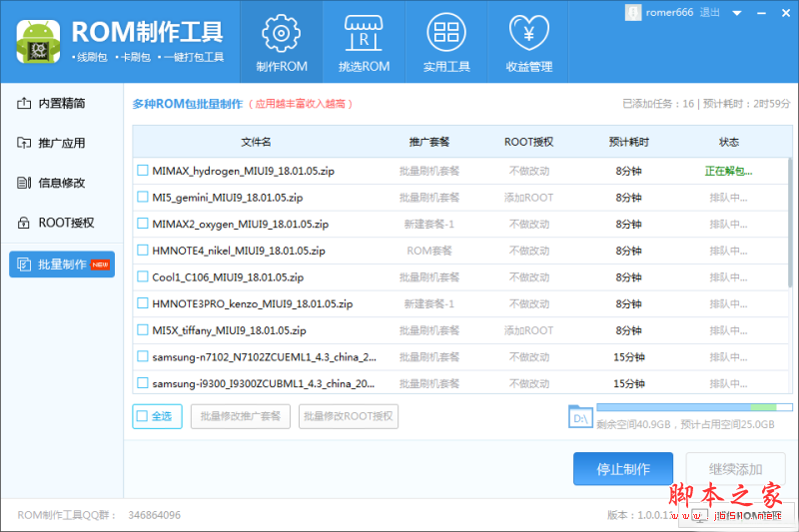Tick checkbox for HMNOTE3PRO_kenzo_MIUI9 file
Screen dimensions: 799x532
coord(143,303)
